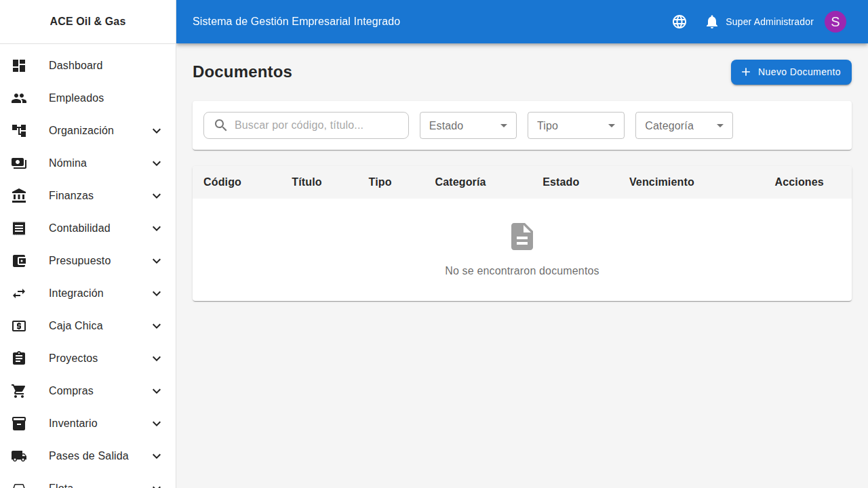Select the Finanzas bank icon

[x=19, y=196]
